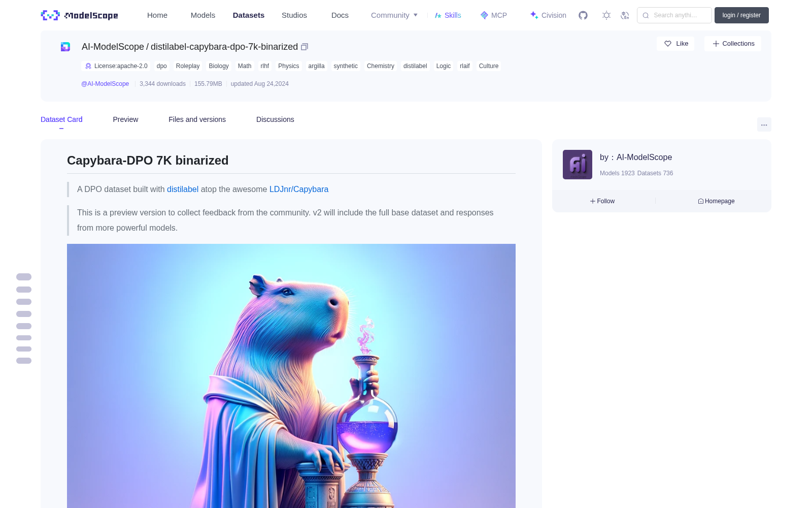The height and width of the screenshot is (508, 812).
Task: Select the Culture tag
Action: (x=489, y=66)
